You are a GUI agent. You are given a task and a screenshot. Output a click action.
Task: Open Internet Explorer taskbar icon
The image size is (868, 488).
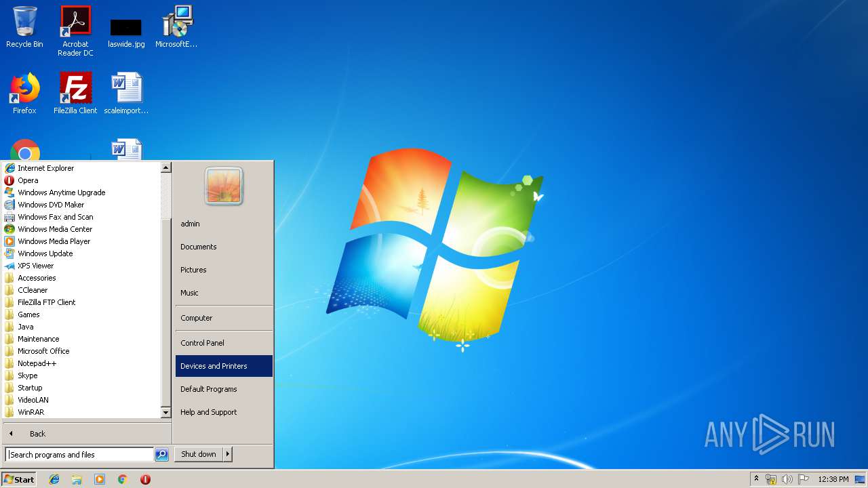(x=54, y=479)
